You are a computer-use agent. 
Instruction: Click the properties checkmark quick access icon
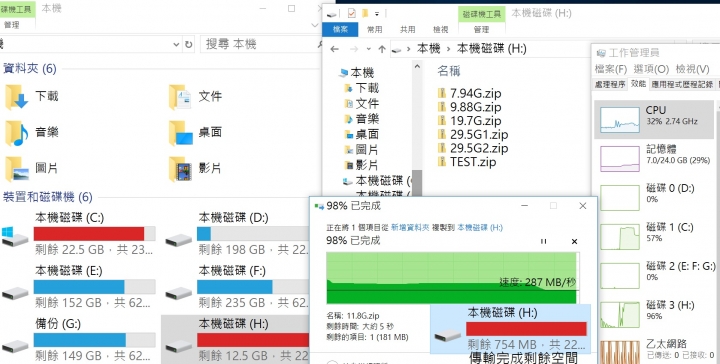[x=351, y=13]
